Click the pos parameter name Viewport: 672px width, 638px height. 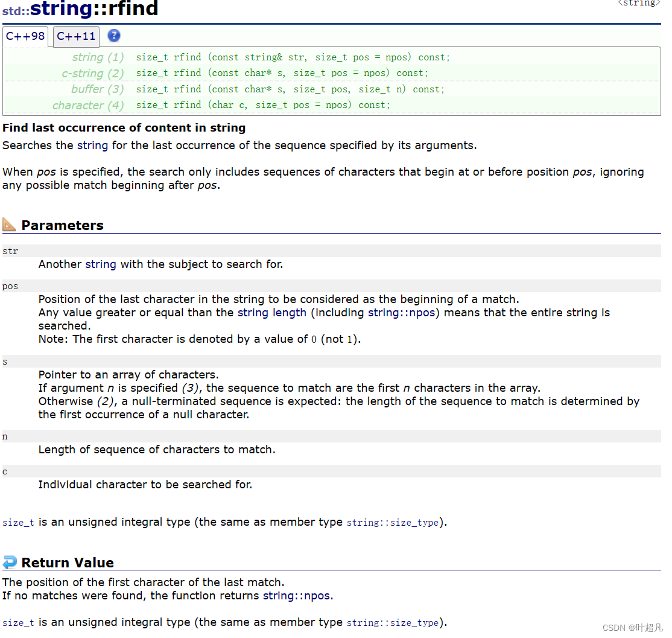10,287
